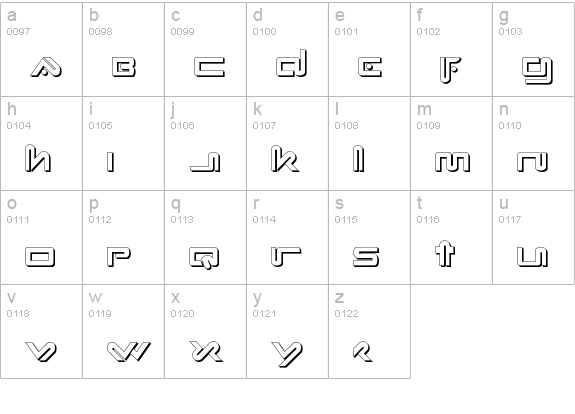
Task: Click the q glyph cell 0113
Action: [205, 237]
